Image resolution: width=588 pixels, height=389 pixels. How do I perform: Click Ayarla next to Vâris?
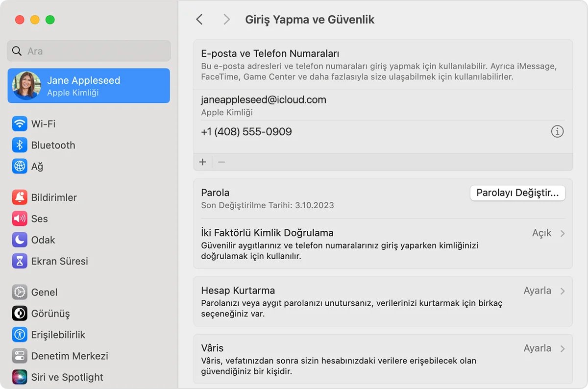(538, 349)
